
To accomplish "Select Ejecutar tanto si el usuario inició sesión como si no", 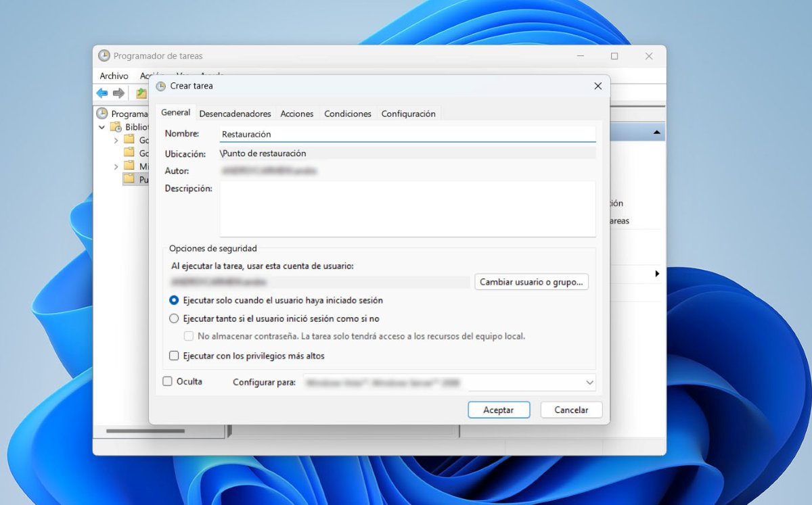I will 174,318.
